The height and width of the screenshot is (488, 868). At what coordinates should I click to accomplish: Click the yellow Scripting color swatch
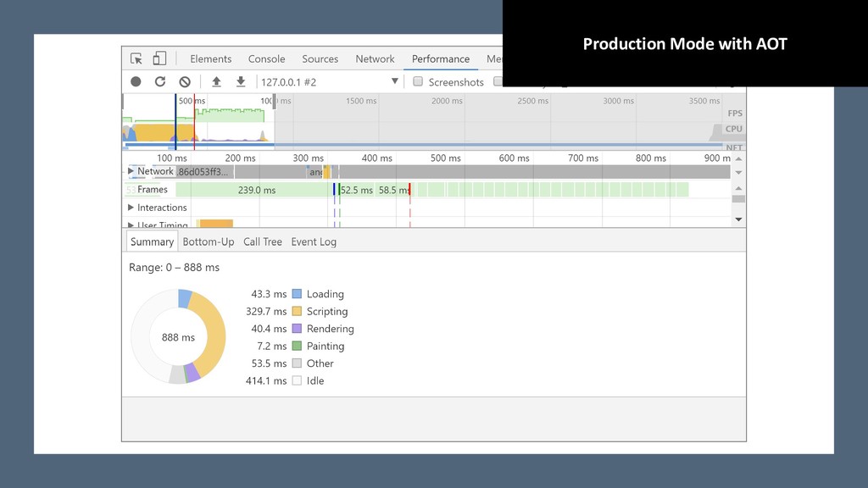pos(297,311)
